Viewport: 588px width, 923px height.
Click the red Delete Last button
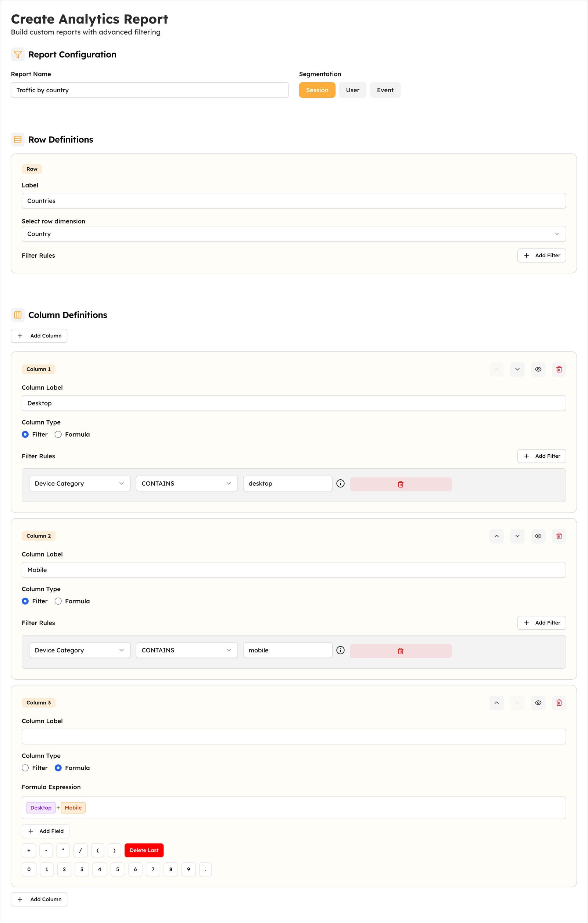(x=144, y=850)
